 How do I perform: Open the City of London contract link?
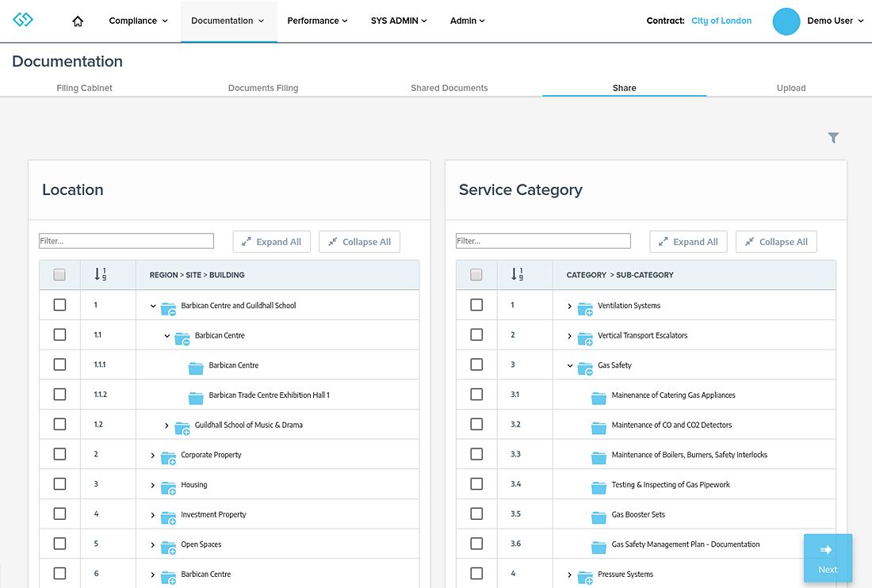[721, 21]
